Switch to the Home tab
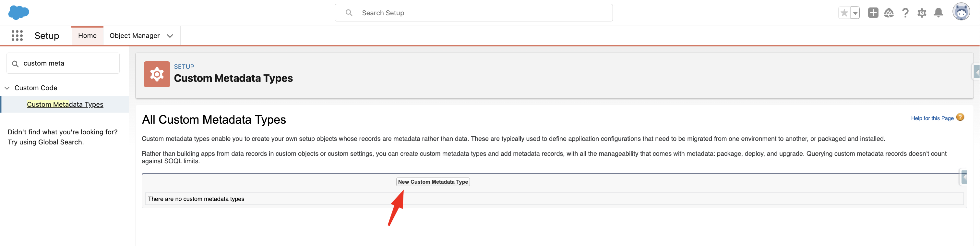980x246 pixels. coord(87,36)
